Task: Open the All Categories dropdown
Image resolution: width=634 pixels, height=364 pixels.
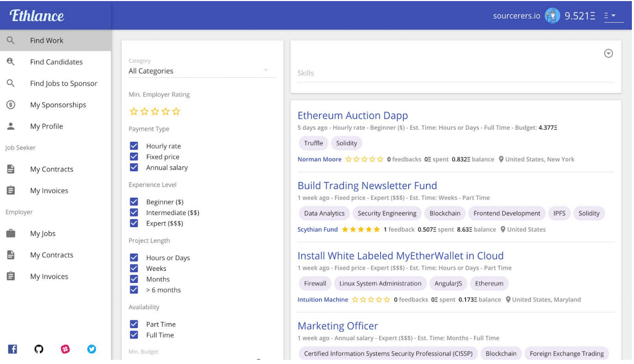Action: [202, 71]
